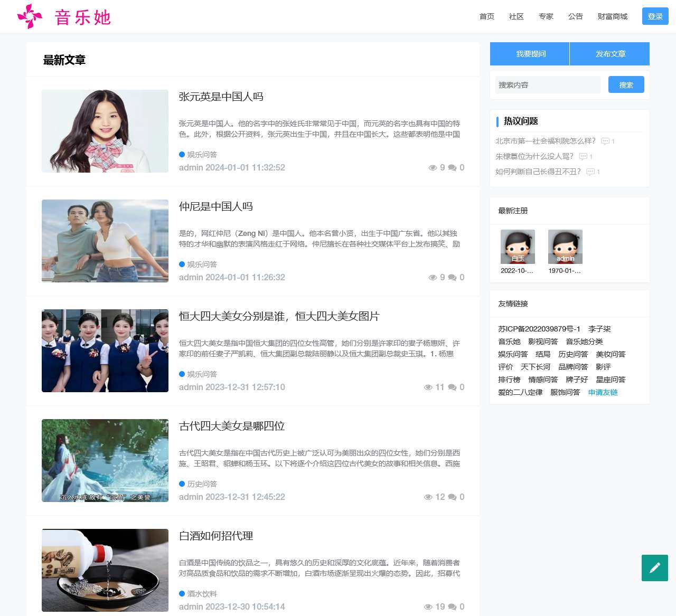Click the 历史问答 category icon on 古代四大美女 article
Screen dimensions: 676x616
pos(181,484)
